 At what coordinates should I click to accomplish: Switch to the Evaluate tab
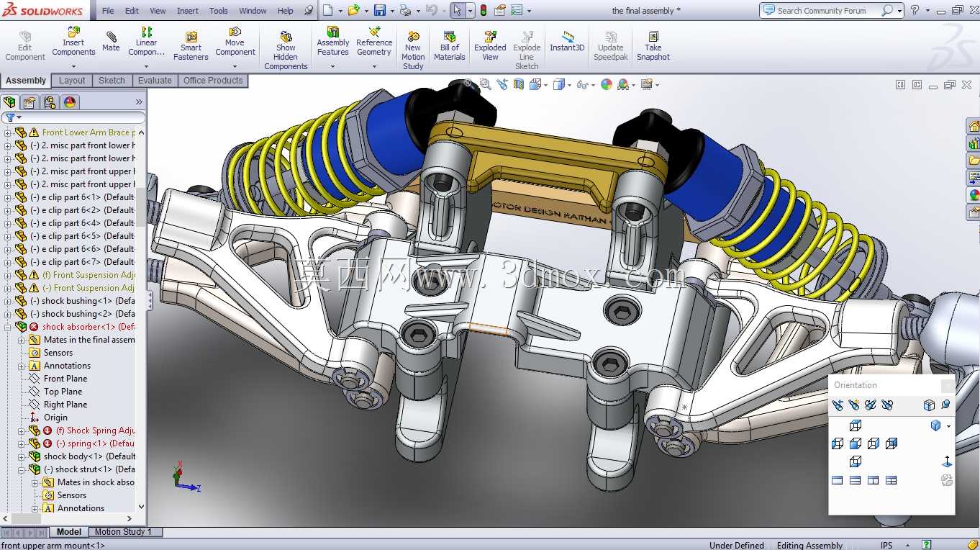tap(155, 81)
